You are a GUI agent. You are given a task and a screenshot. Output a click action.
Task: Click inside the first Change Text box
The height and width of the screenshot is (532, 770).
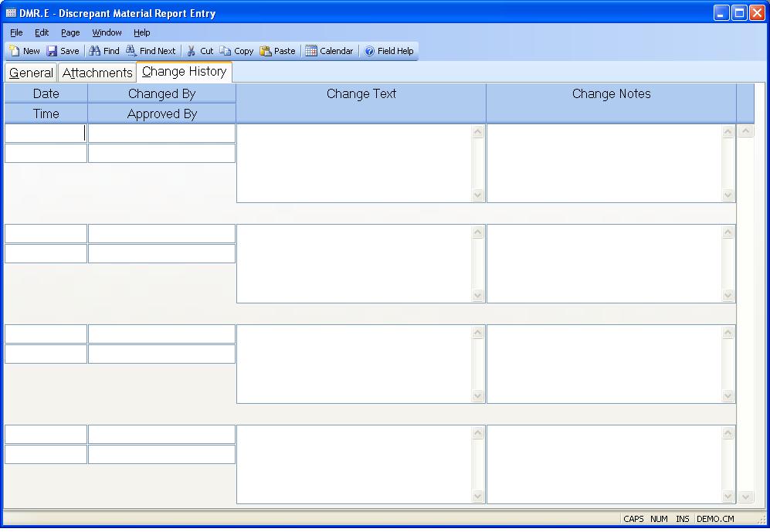(x=354, y=163)
